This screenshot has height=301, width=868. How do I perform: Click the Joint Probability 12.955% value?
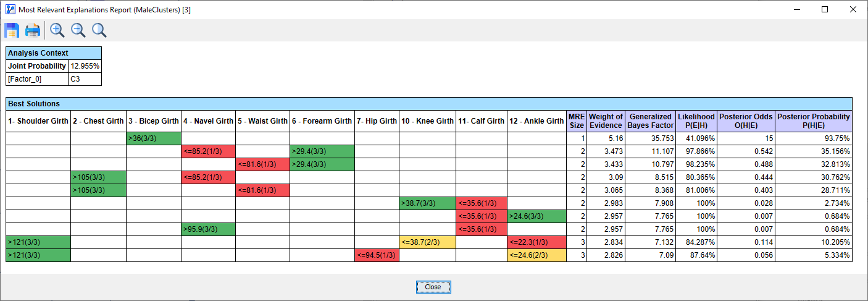(x=85, y=66)
